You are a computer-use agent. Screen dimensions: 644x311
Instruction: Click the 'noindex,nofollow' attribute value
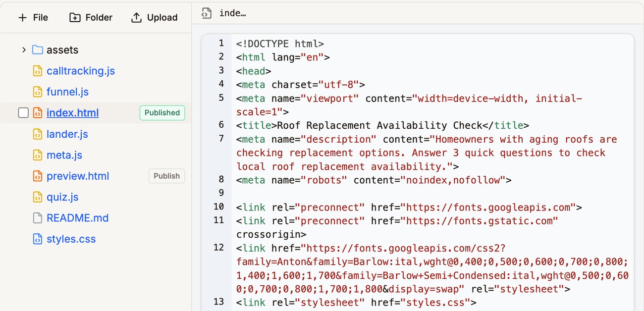453,180
